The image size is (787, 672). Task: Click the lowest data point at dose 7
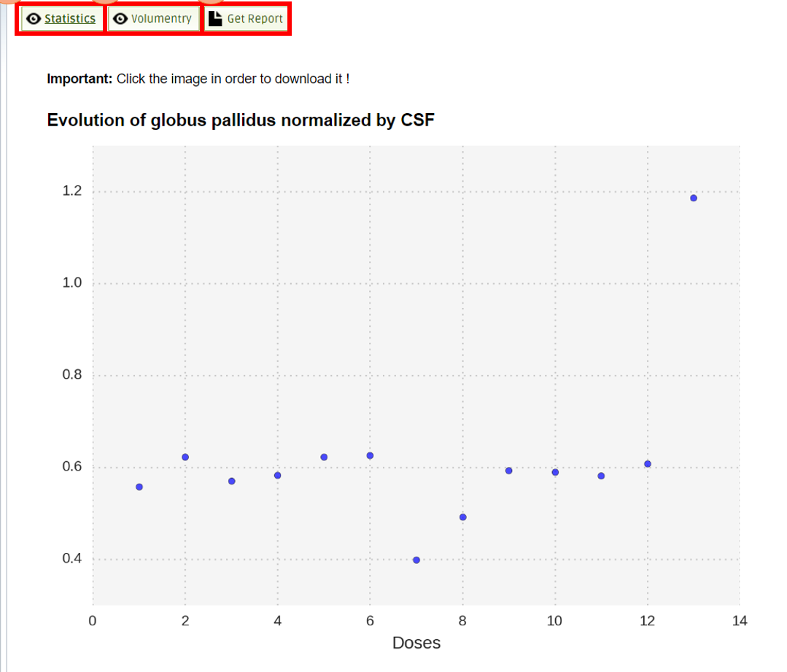(x=416, y=560)
